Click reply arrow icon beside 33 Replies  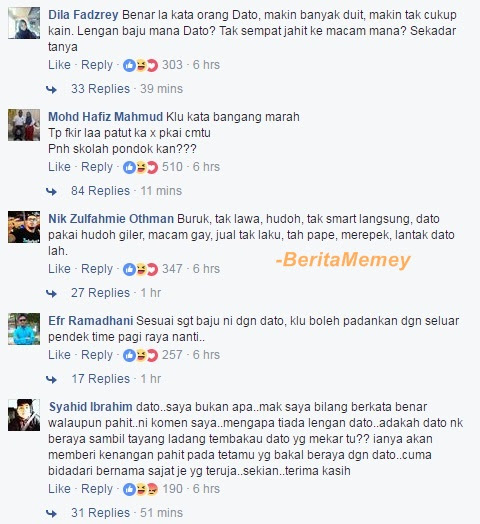coord(51,89)
